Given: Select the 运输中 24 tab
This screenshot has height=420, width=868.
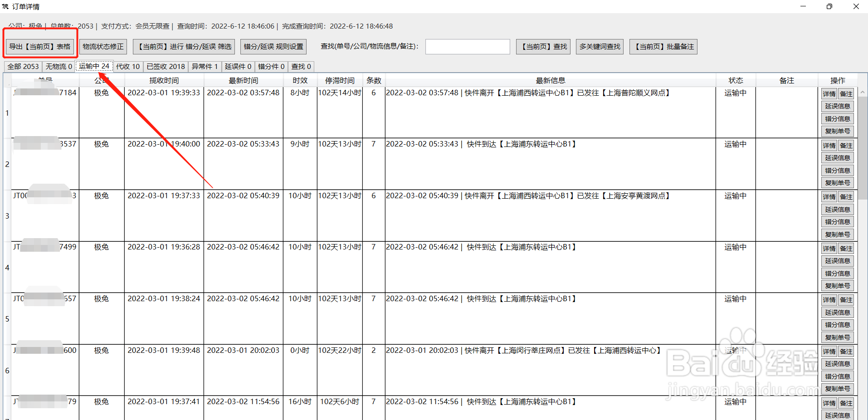Looking at the screenshot, I should pyautogui.click(x=94, y=66).
